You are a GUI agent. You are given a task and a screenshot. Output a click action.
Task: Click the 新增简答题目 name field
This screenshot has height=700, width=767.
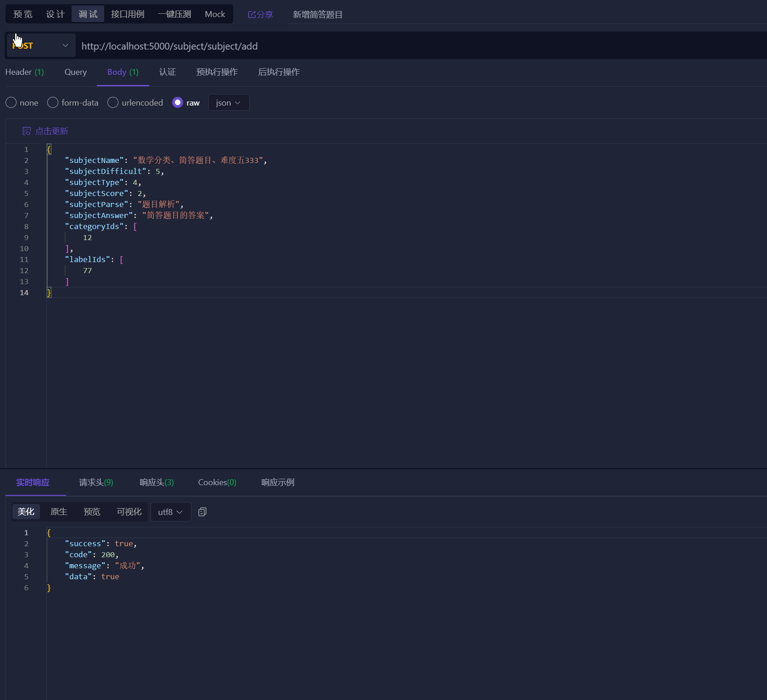[x=527, y=14]
